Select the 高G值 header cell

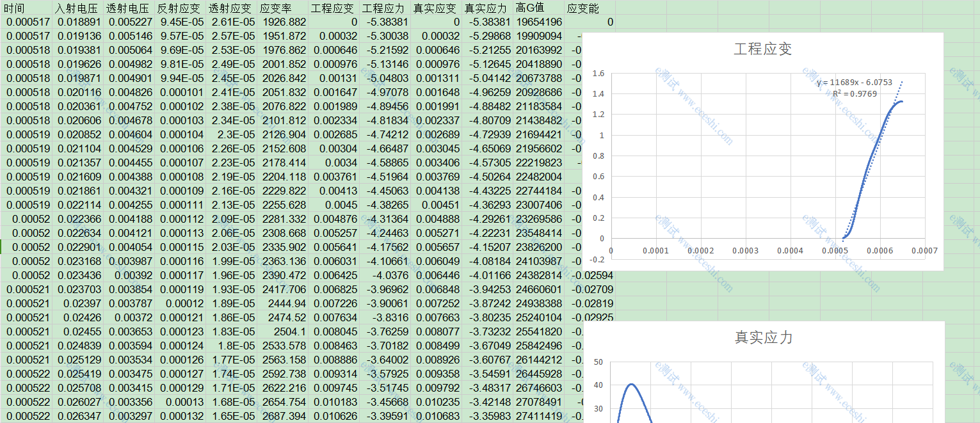539,8
